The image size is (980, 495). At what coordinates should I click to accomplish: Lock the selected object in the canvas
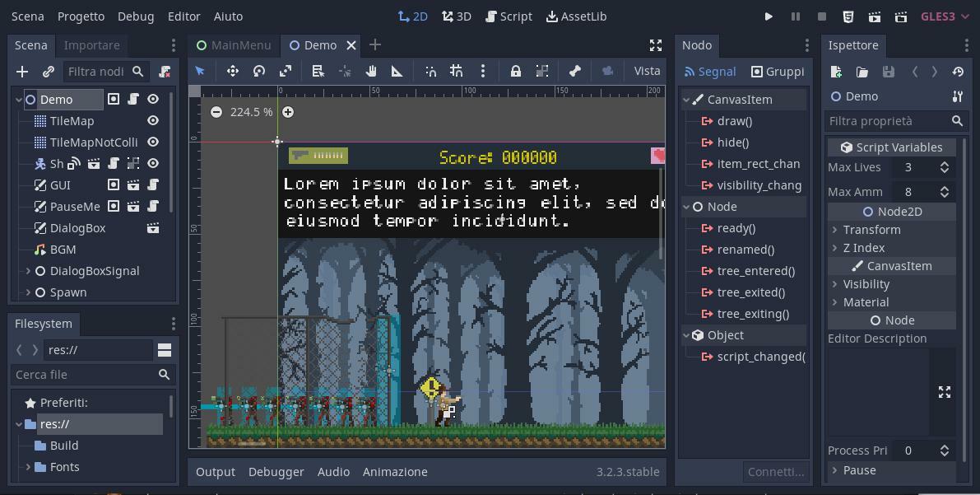[x=516, y=71]
